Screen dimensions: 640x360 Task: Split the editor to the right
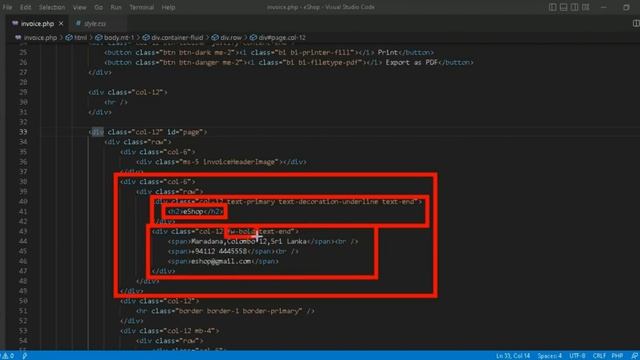click(x=636, y=24)
